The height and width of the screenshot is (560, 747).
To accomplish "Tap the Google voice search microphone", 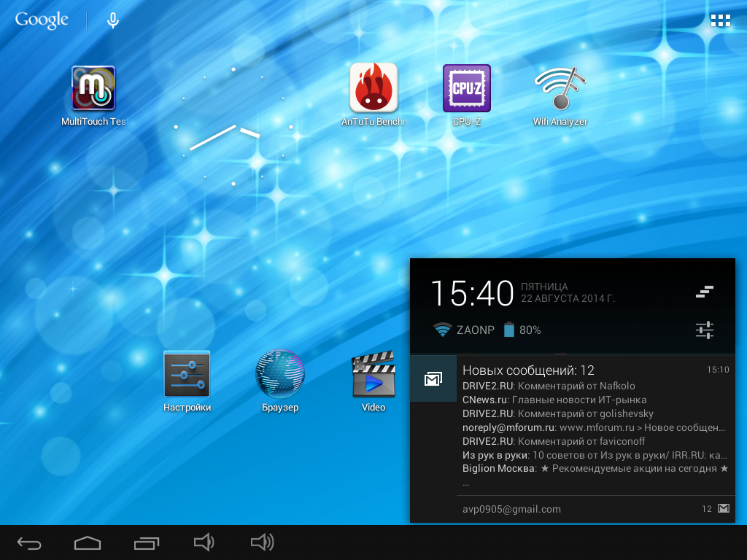I will [x=112, y=20].
